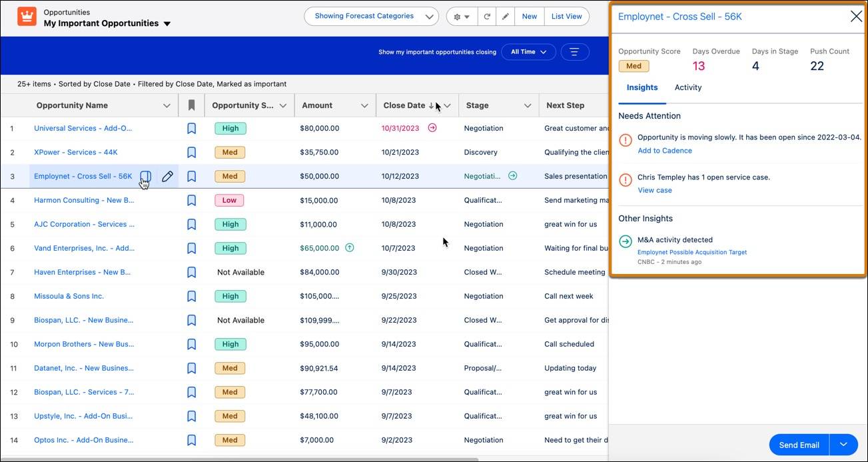Click the New button
Screen dimensions: 868x462
coord(529,15)
